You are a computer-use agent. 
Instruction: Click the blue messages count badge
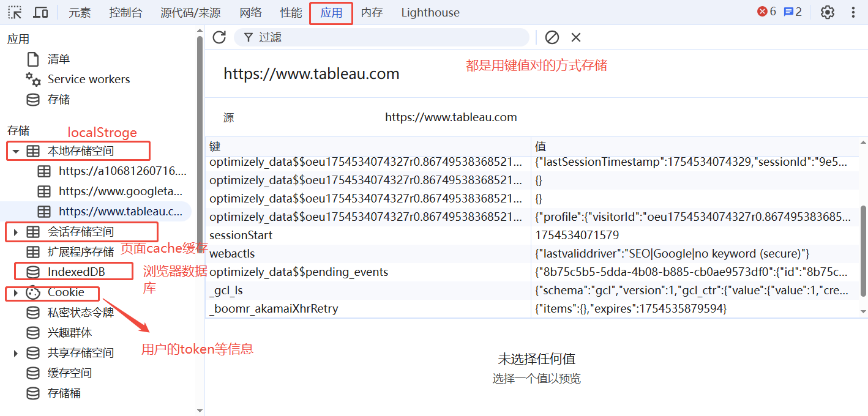tap(793, 12)
